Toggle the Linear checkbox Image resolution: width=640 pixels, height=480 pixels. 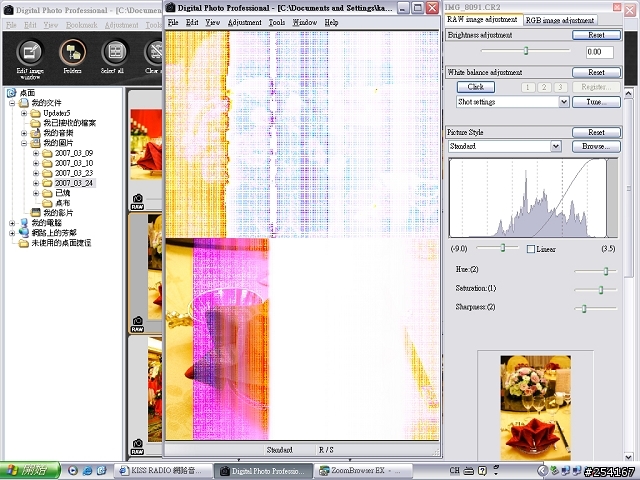pos(531,249)
